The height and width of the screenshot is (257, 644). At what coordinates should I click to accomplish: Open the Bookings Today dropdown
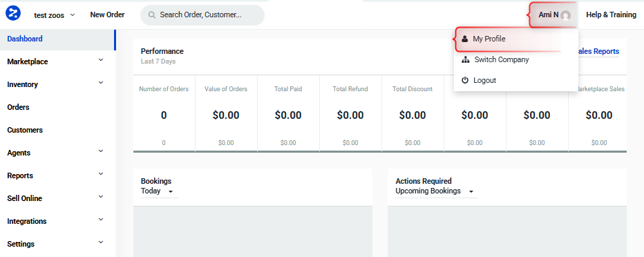[159, 191]
